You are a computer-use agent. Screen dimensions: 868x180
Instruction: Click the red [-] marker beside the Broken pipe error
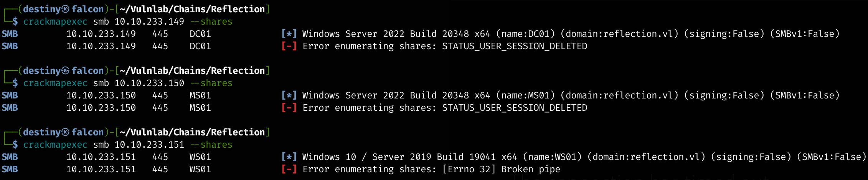pos(289,169)
